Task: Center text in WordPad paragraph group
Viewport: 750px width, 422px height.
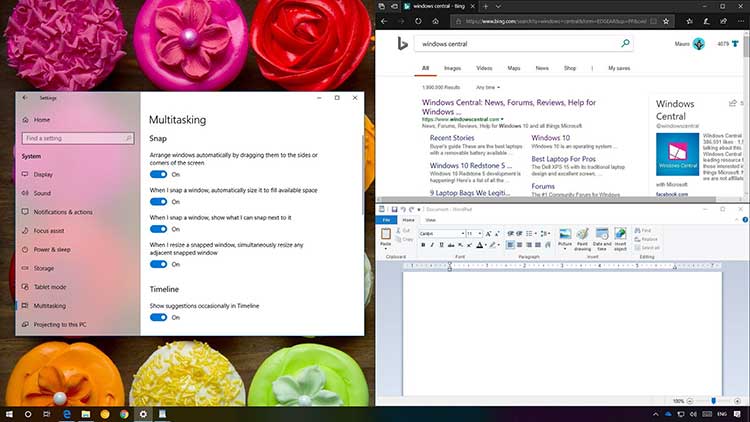Action: click(519, 245)
